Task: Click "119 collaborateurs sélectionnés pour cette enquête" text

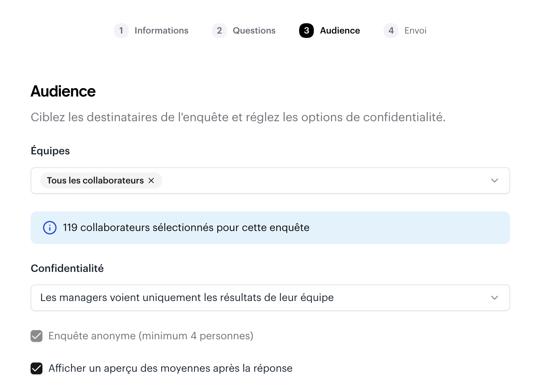Action: point(186,228)
